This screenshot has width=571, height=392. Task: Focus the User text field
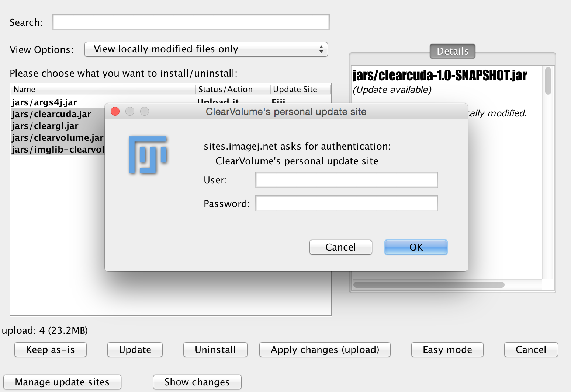point(346,180)
